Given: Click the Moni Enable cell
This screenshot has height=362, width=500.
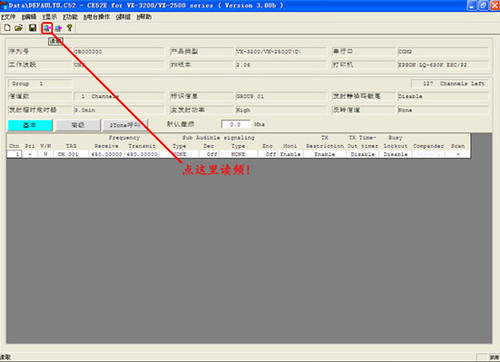Looking at the screenshot, I should [290, 154].
